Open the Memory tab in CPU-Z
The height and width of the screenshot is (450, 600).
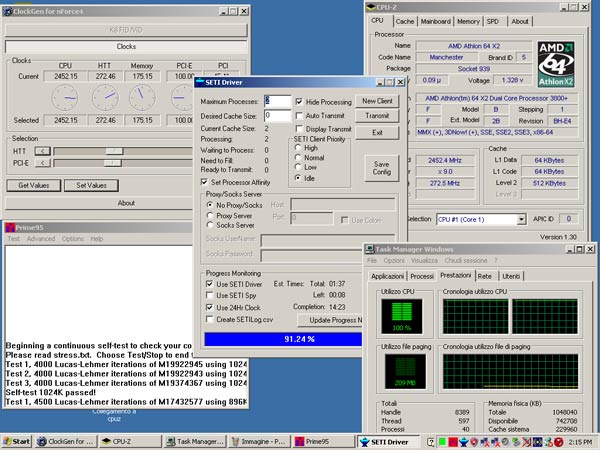click(468, 21)
